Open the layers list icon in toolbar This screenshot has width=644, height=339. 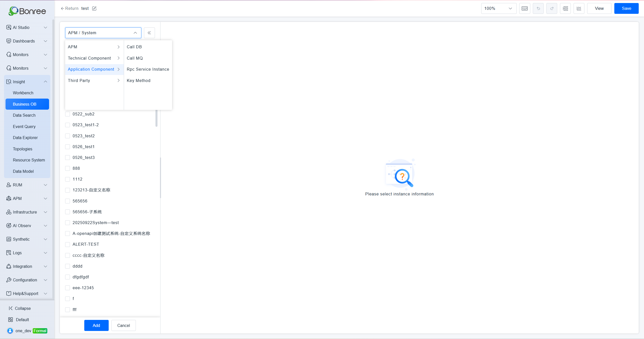coord(565,9)
